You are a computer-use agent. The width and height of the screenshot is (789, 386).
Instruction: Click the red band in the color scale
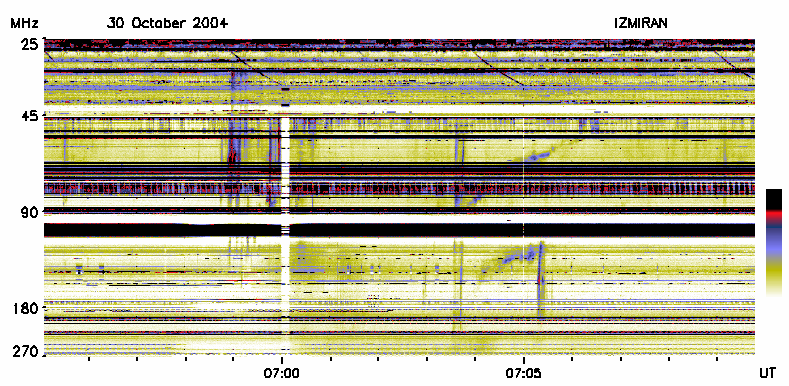(774, 213)
